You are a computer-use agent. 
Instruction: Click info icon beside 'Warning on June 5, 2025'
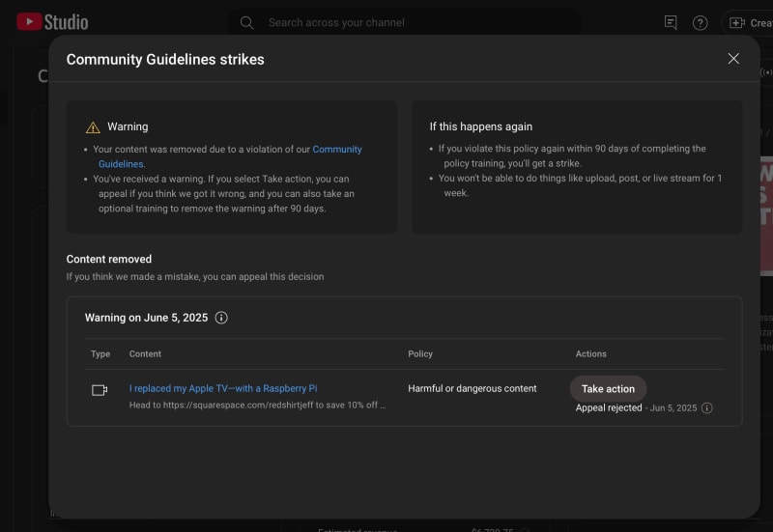tap(221, 318)
